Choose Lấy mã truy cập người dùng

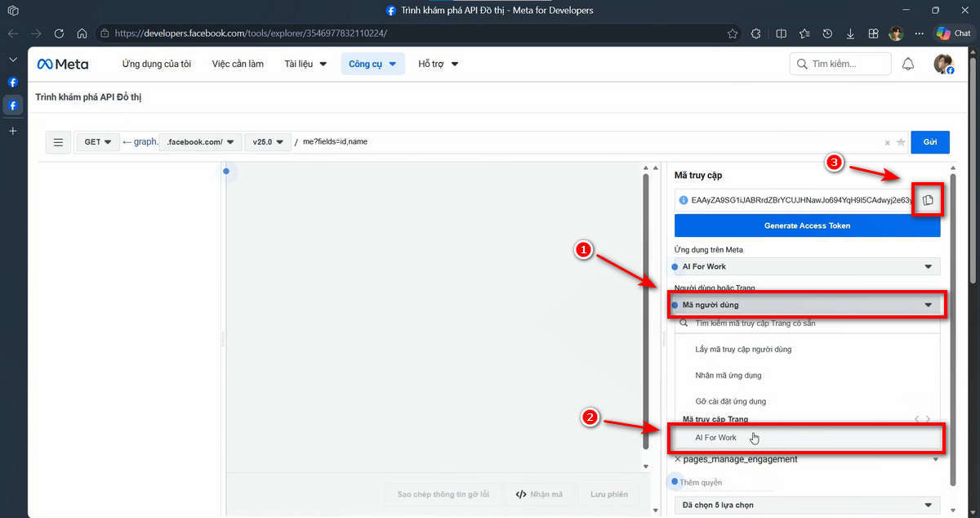743,349
